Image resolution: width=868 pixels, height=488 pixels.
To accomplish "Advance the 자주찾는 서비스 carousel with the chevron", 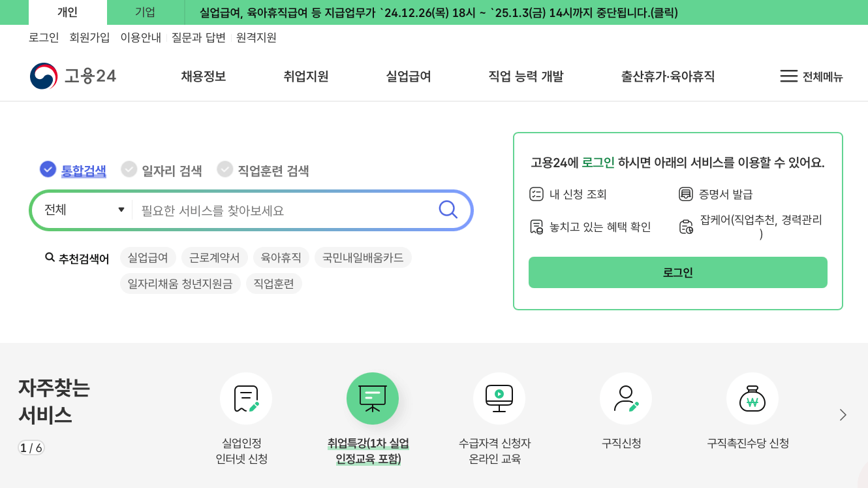I will [843, 414].
